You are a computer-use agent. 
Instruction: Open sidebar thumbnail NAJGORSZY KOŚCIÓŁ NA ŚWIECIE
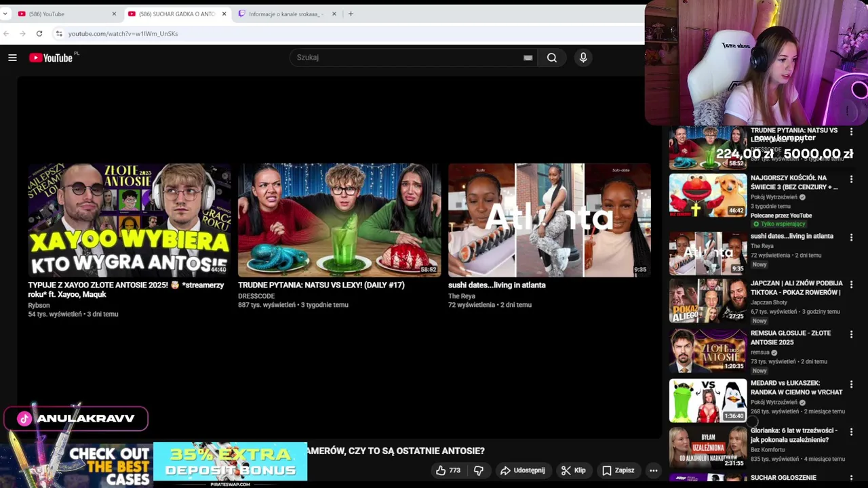708,195
